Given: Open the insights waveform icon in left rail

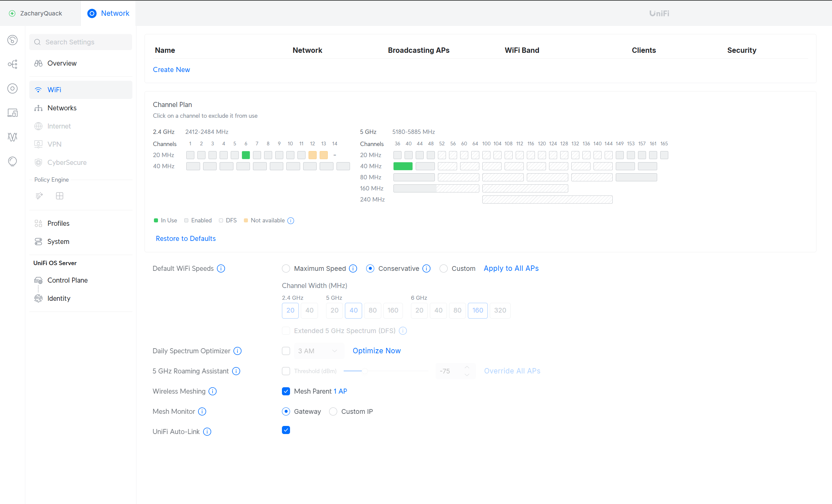Looking at the screenshot, I should pos(12,137).
